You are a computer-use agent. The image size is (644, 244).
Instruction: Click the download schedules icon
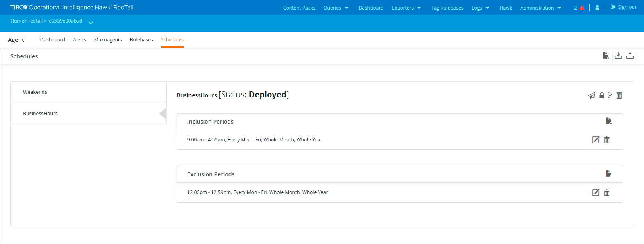tap(618, 56)
